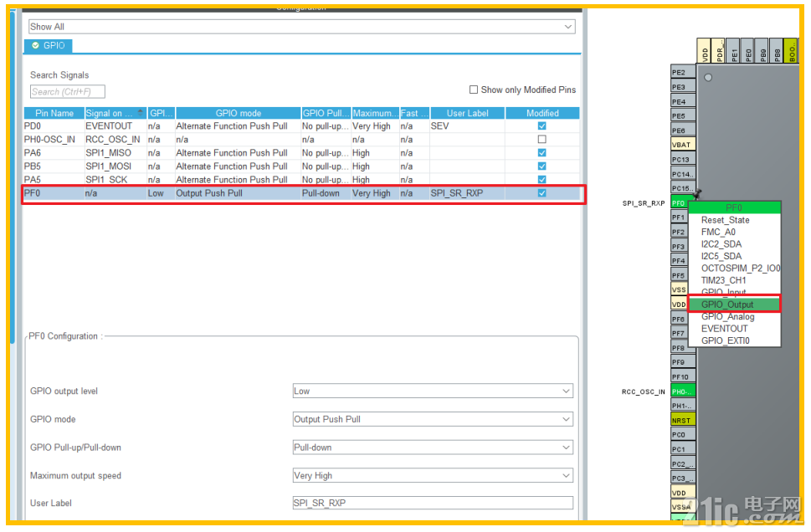Click PF10 pin on chip view
Screen dimensions: 811x532
683,377
